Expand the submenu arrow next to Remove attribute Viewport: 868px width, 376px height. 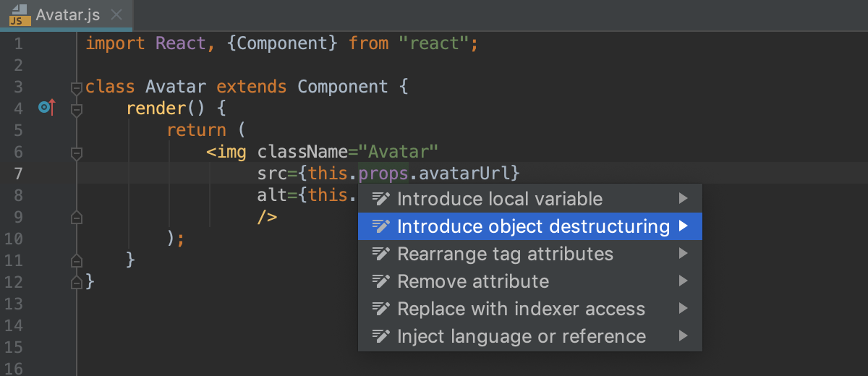[683, 281]
